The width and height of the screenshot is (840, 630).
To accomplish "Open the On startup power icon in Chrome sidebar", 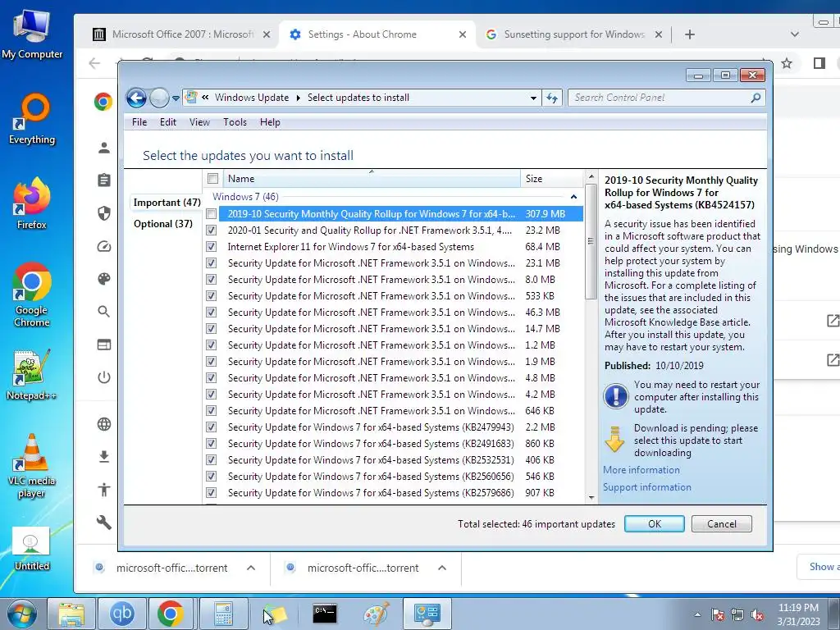I will pyautogui.click(x=104, y=377).
